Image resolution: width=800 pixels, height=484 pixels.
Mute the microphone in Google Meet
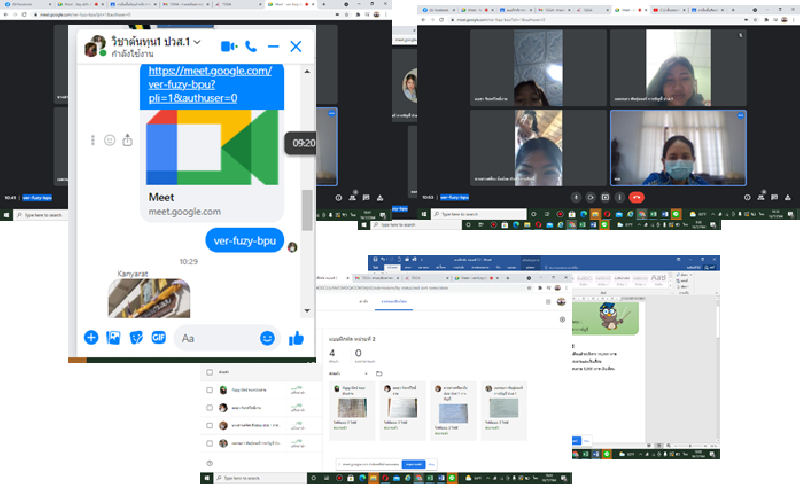577,197
